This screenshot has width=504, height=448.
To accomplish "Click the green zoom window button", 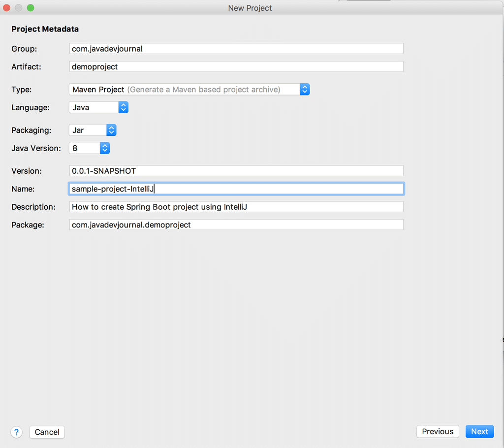I will (x=31, y=8).
